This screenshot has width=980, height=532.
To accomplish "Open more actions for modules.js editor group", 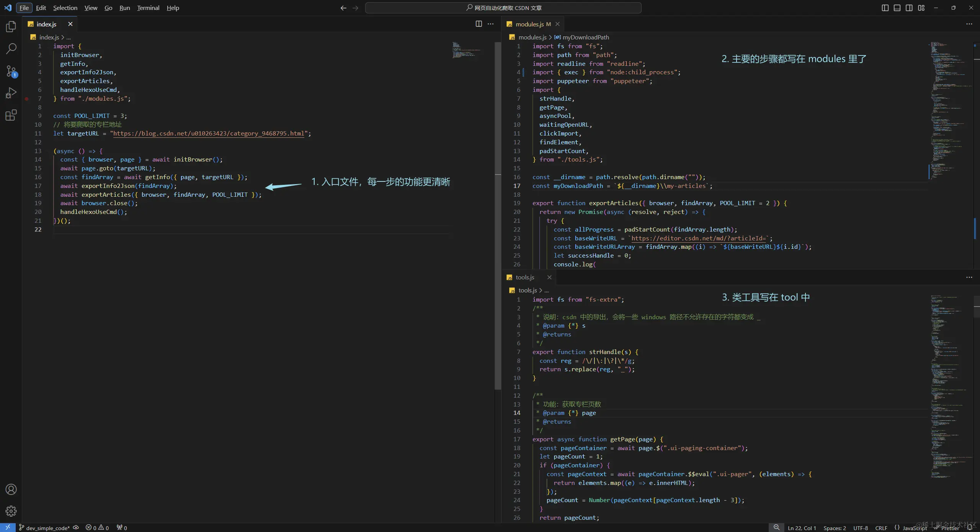I will click(x=969, y=24).
